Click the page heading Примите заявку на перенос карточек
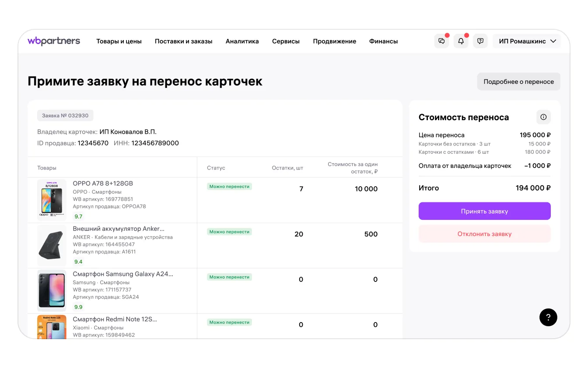Image resolution: width=588 pixels, height=368 pixels. (145, 81)
